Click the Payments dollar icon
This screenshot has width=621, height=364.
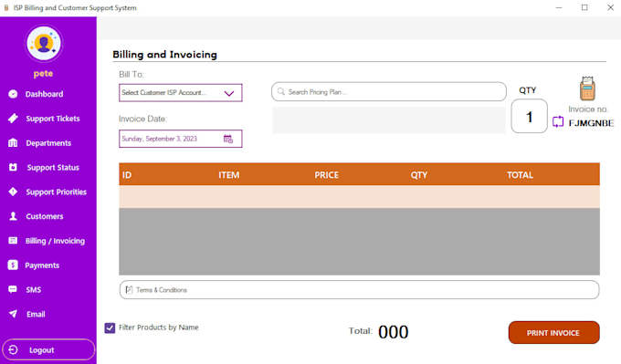tap(13, 265)
